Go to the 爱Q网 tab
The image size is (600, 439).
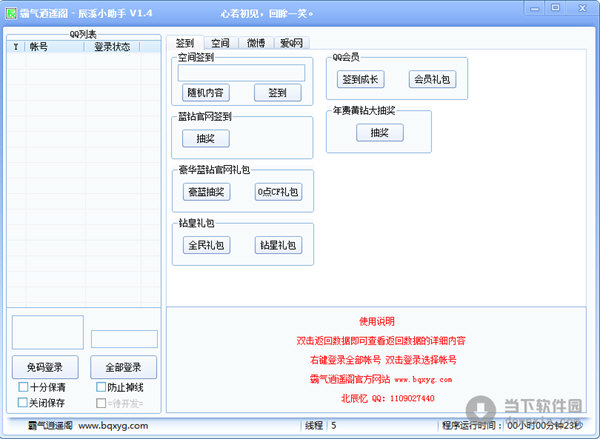[292, 43]
